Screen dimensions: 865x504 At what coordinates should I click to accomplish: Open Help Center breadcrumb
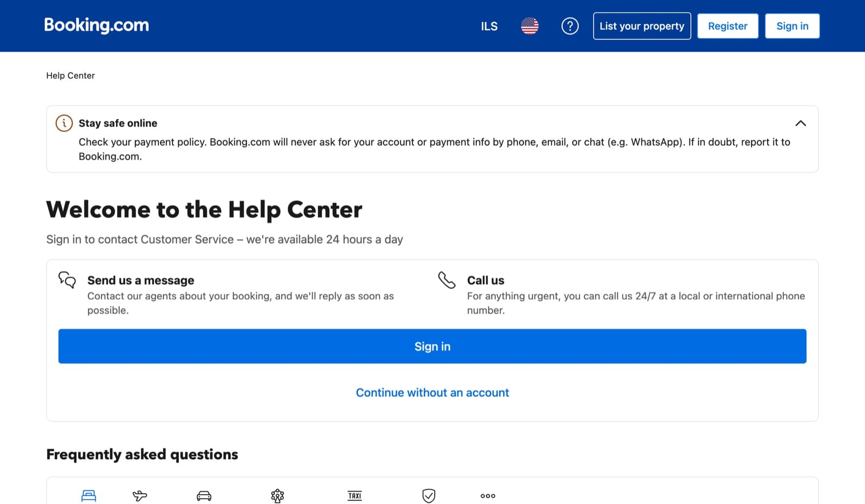70,76
